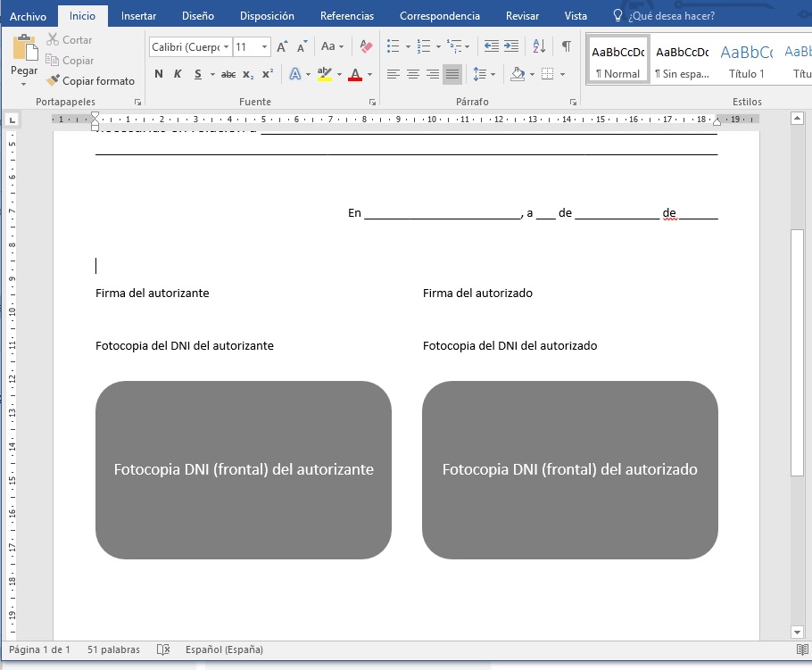This screenshot has height=670, width=812.
Task: Go to the Correspondencia tab
Action: tap(440, 16)
